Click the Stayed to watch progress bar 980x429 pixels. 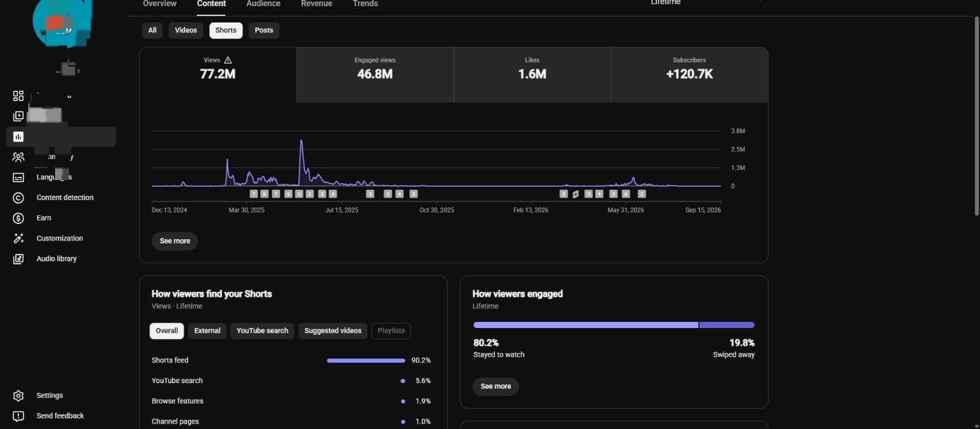[586, 325]
